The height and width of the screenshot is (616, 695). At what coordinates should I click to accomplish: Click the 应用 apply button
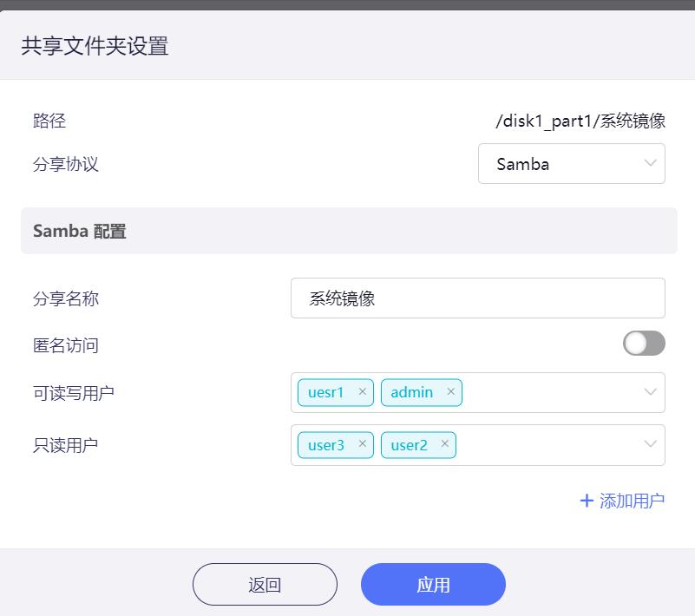tap(433, 584)
